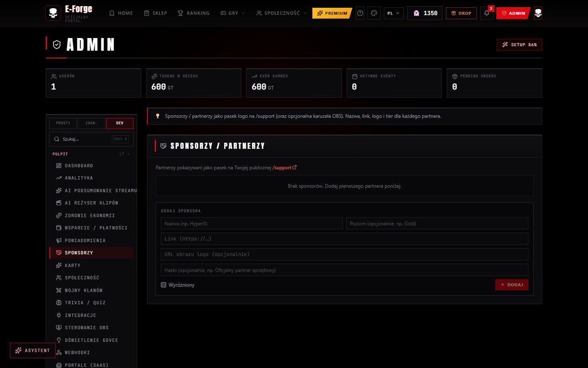This screenshot has height=368, width=588.
Task: Expand the Gry dropdown menu
Action: (233, 13)
